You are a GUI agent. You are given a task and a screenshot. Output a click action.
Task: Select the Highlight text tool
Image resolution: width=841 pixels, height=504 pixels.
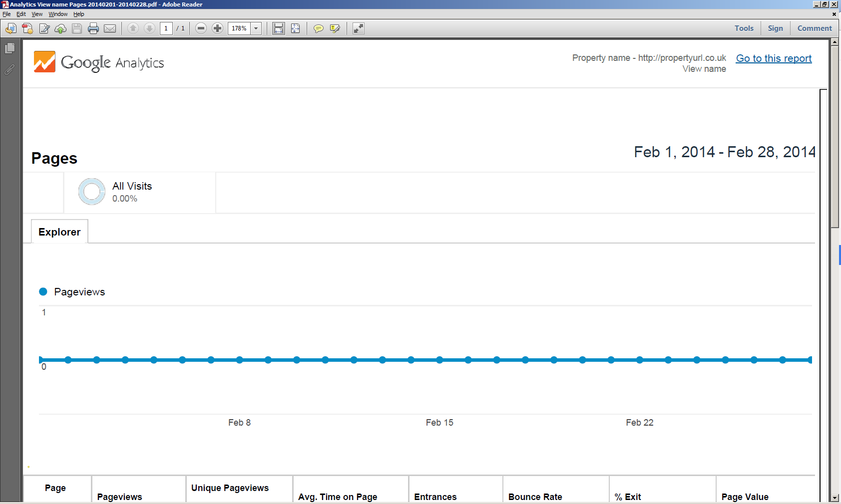click(335, 28)
